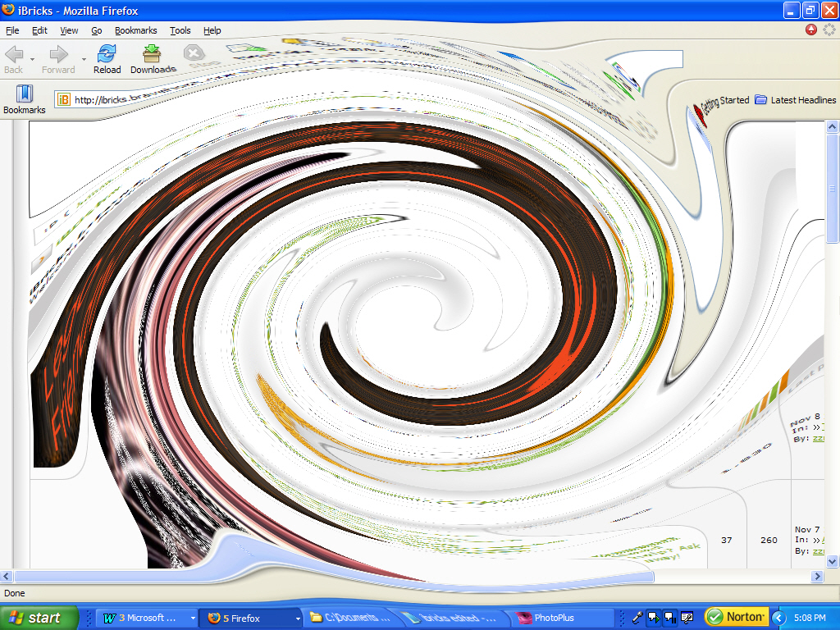Click the speech play tray icon

tap(654, 618)
